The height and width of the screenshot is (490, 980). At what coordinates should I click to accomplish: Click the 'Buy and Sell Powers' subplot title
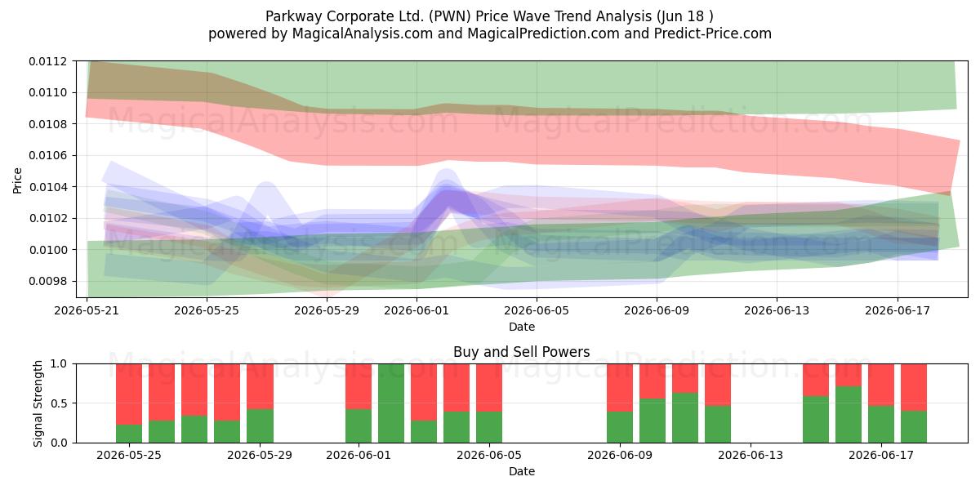pyautogui.click(x=522, y=352)
